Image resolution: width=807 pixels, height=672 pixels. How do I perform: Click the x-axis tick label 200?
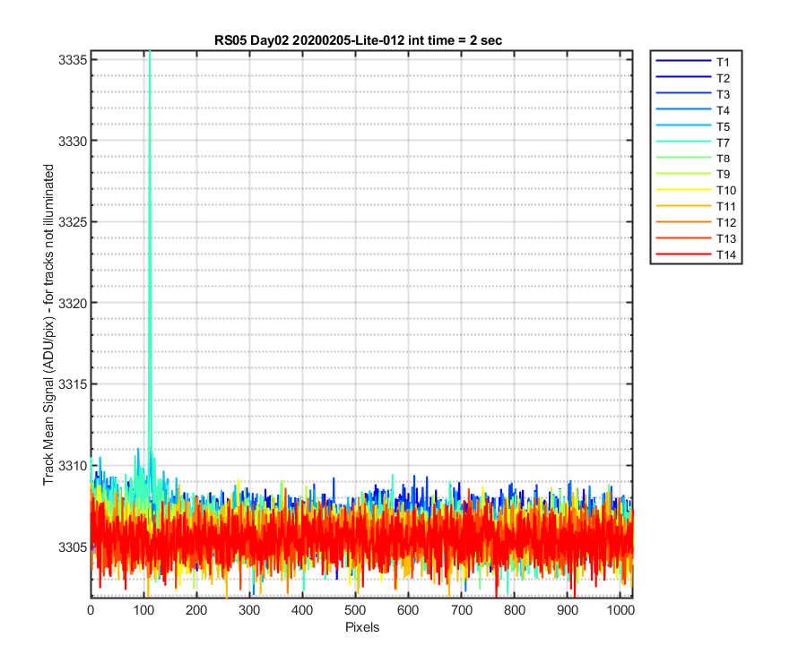tap(196, 610)
